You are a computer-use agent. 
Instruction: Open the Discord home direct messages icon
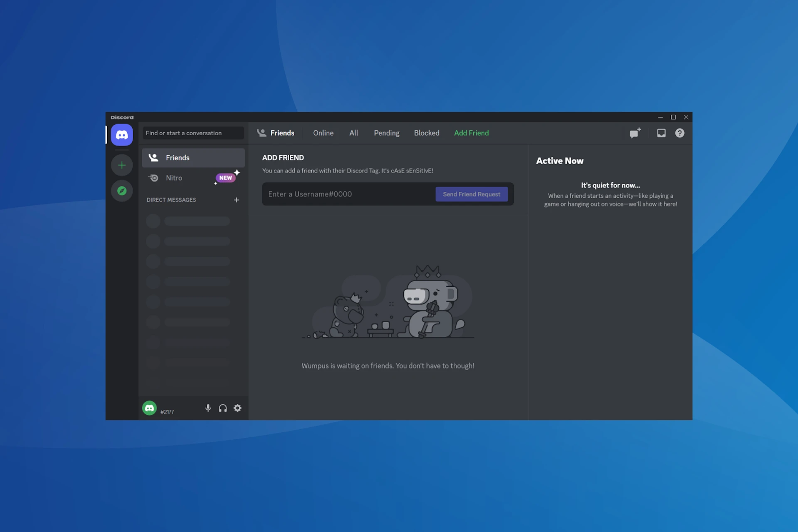click(122, 135)
